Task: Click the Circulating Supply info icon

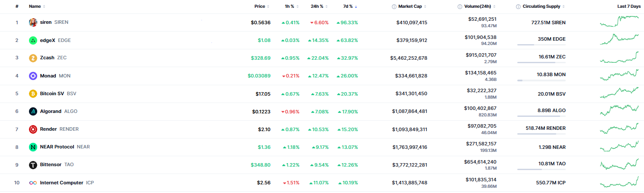Action: tap(518, 6)
